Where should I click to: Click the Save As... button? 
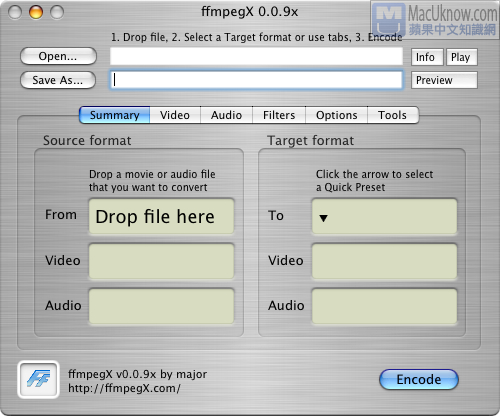58,80
